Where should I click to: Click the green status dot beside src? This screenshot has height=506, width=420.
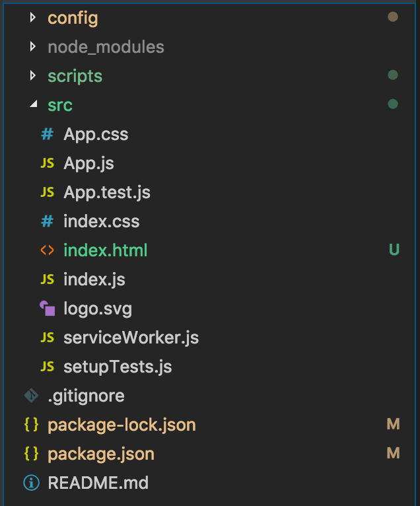393,104
